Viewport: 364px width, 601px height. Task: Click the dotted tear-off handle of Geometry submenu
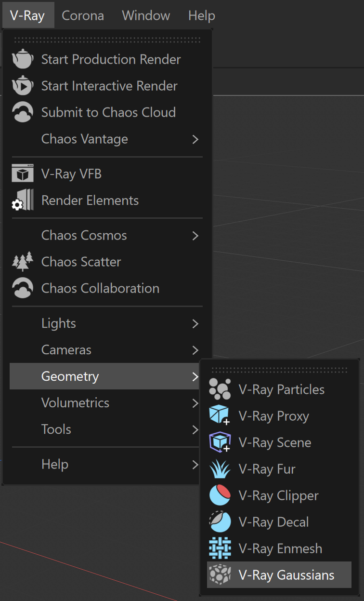tap(279, 370)
